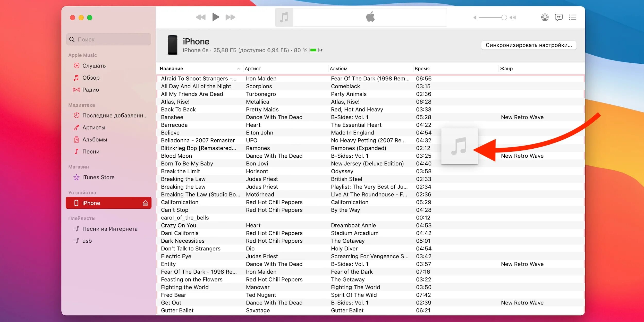Screen dimensions: 644x322
Task: Click the Синхронизировать настройки button
Action: pos(529,45)
